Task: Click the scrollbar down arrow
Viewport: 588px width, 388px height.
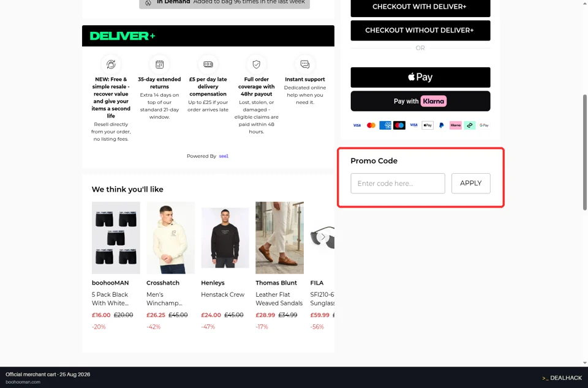Action: [584, 362]
